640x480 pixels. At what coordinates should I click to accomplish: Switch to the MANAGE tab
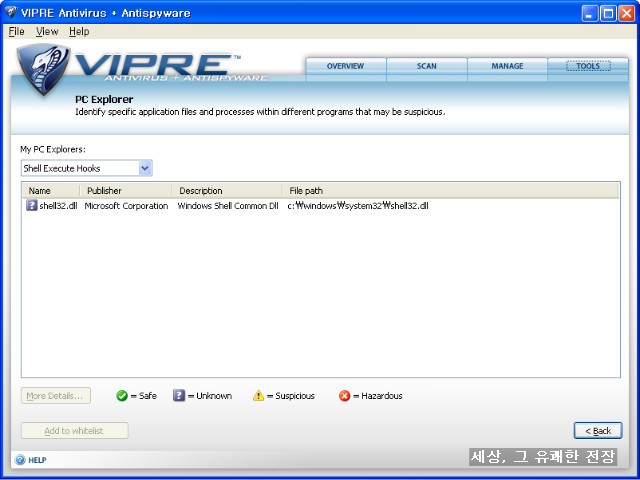(507, 66)
